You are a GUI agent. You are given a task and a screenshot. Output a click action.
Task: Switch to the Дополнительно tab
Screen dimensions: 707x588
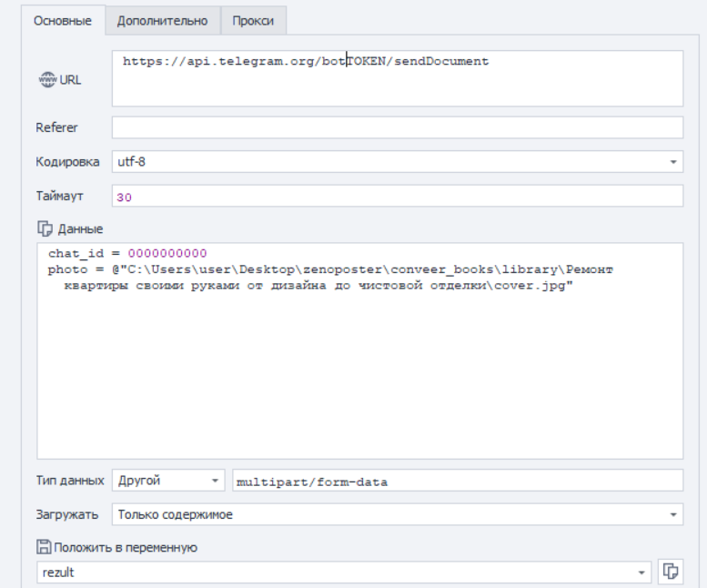(x=162, y=20)
